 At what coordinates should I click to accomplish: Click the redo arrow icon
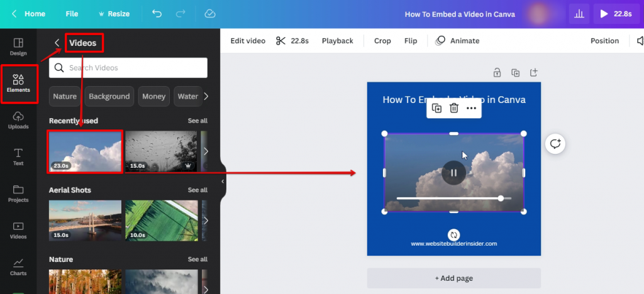180,14
